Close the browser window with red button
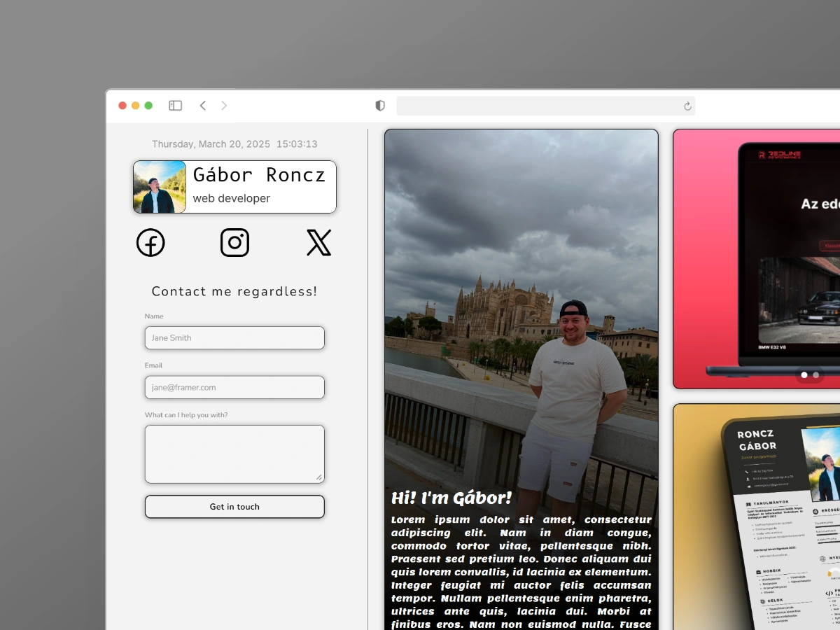 (122, 106)
